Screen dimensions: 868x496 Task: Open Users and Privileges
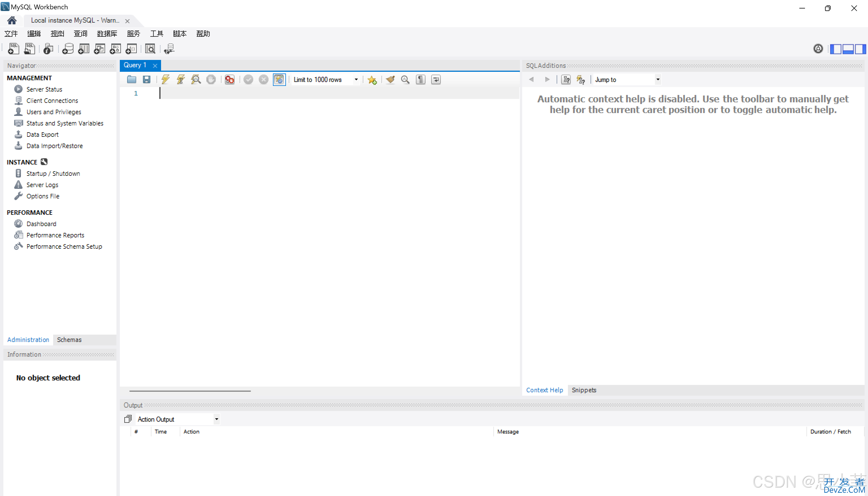pyautogui.click(x=54, y=112)
